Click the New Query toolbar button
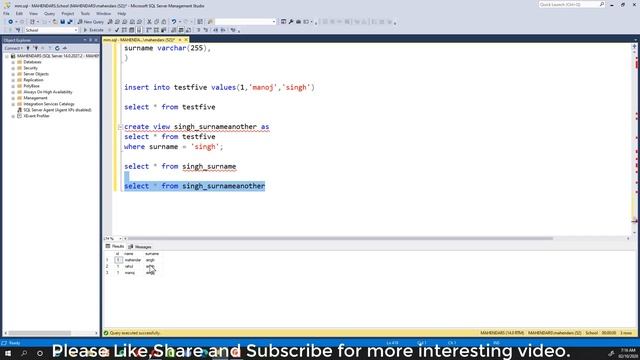The height and width of the screenshot is (360, 640). click(91, 22)
